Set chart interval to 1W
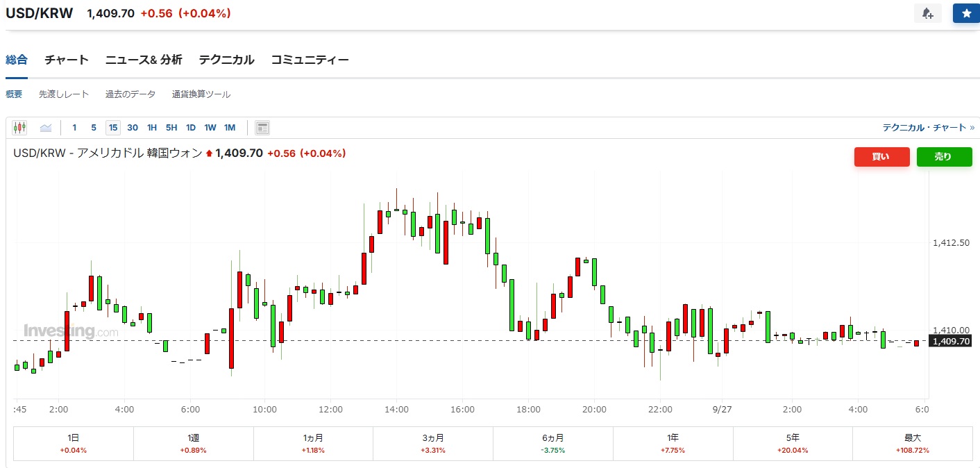 [210, 128]
